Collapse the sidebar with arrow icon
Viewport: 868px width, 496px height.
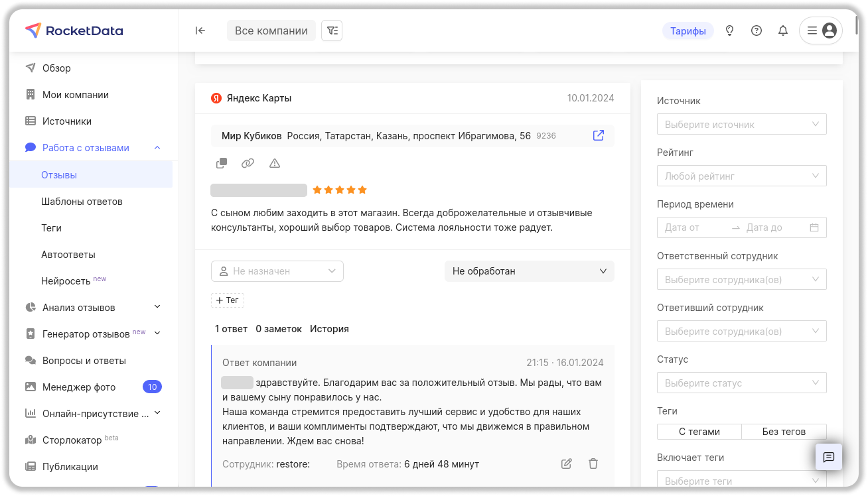[x=200, y=31]
